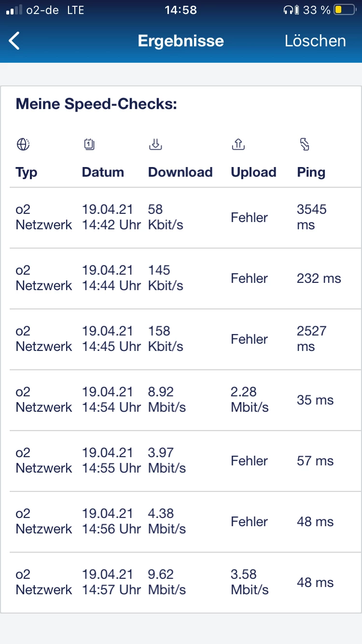The height and width of the screenshot is (644, 362).
Task: Tap the ping icon above Ping
Action: point(305,144)
